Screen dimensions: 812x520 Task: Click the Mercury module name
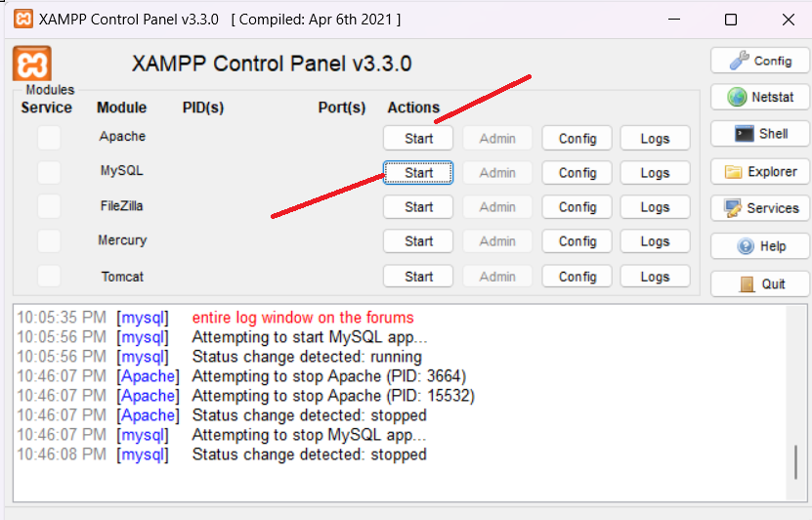(x=122, y=240)
